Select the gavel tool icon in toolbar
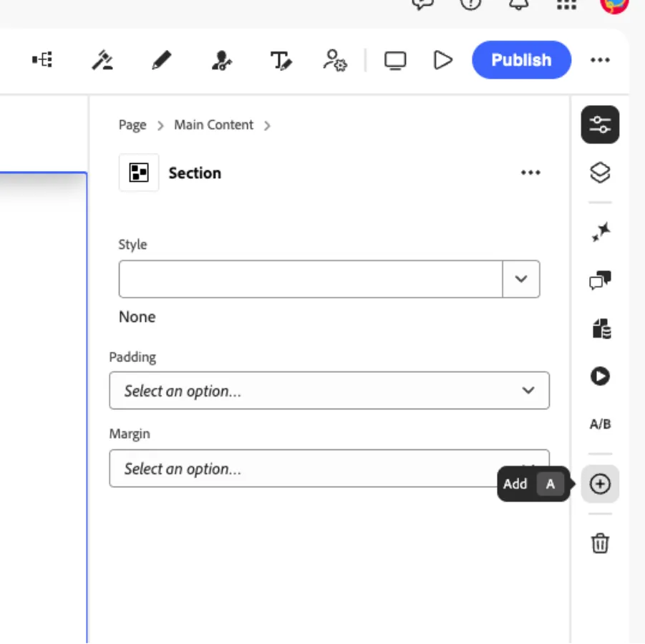 [x=102, y=60]
